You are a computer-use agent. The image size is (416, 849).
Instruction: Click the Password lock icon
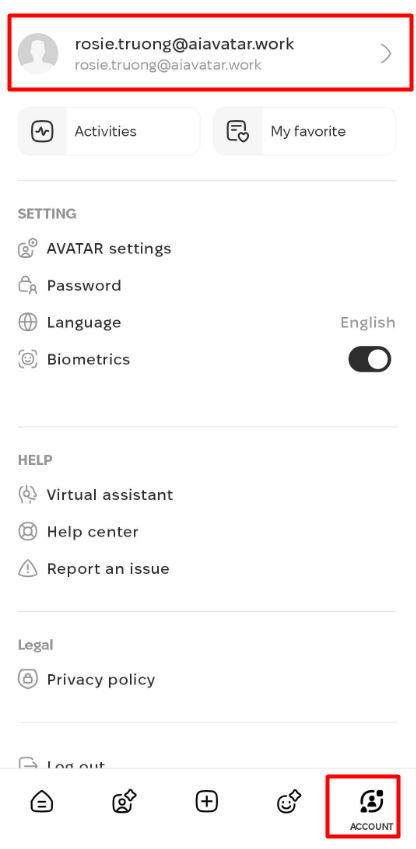[28, 285]
